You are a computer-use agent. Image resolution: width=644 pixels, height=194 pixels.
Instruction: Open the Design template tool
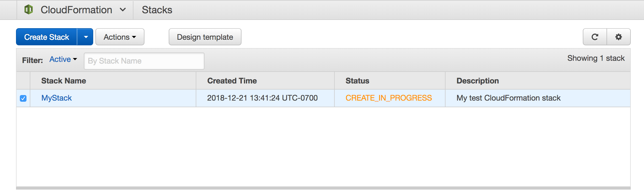205,37
